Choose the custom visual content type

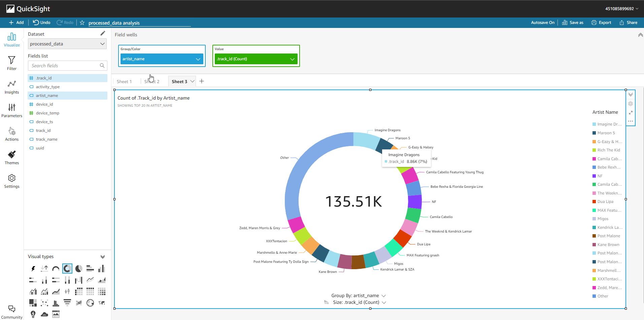(56, 314)
